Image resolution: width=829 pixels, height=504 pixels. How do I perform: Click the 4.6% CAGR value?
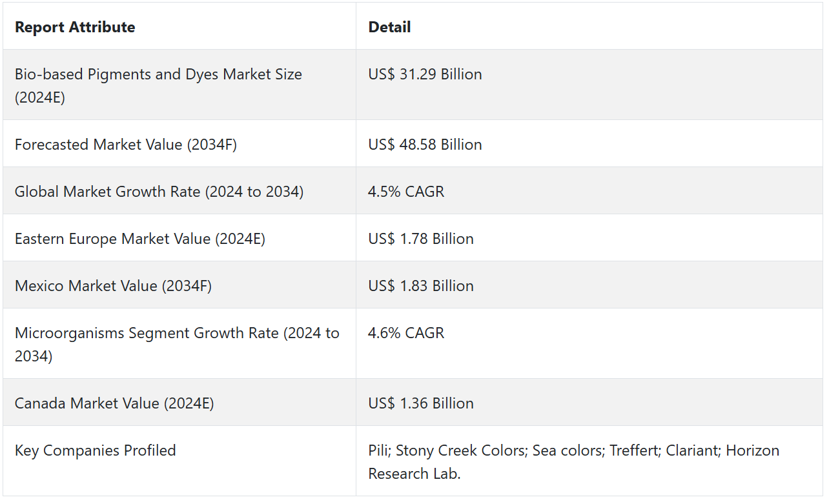[x=406, y=333]
